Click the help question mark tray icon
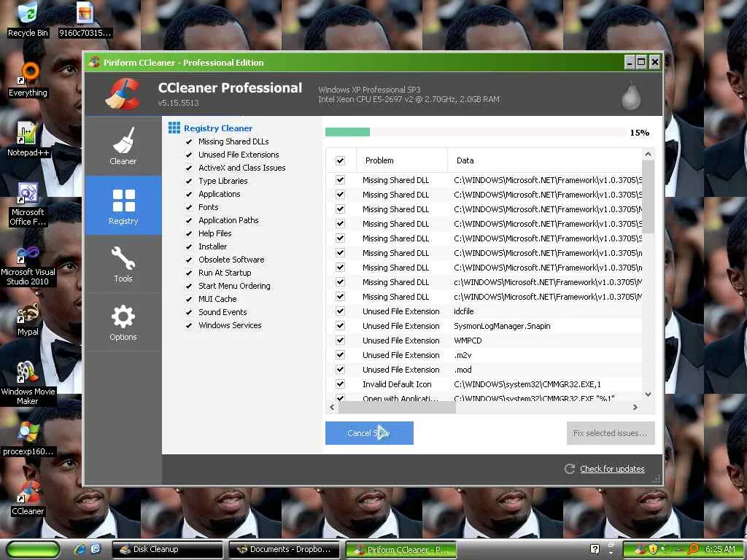Screen dimensions: 747x560 click(595, 549)
